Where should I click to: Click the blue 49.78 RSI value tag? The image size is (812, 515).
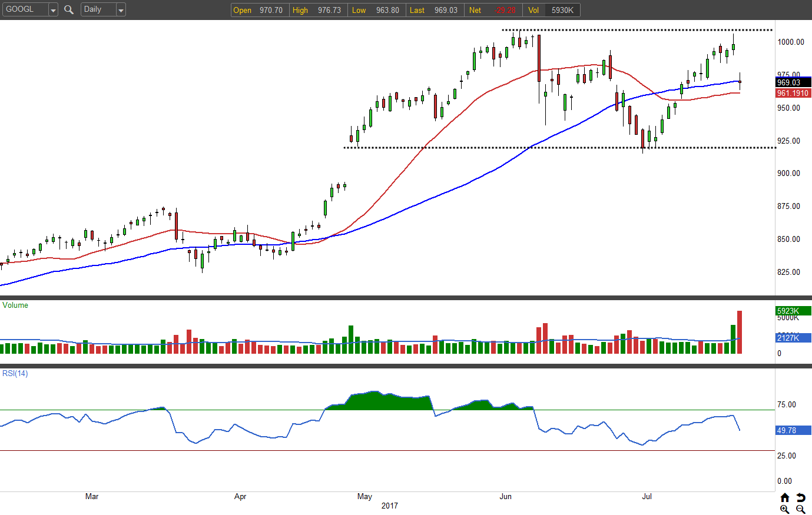(x=793, y=430)
